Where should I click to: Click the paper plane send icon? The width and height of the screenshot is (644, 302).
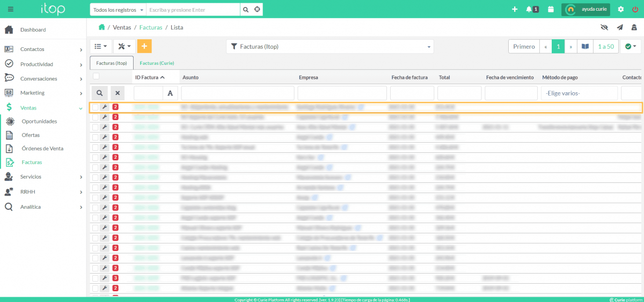(619, 27)
